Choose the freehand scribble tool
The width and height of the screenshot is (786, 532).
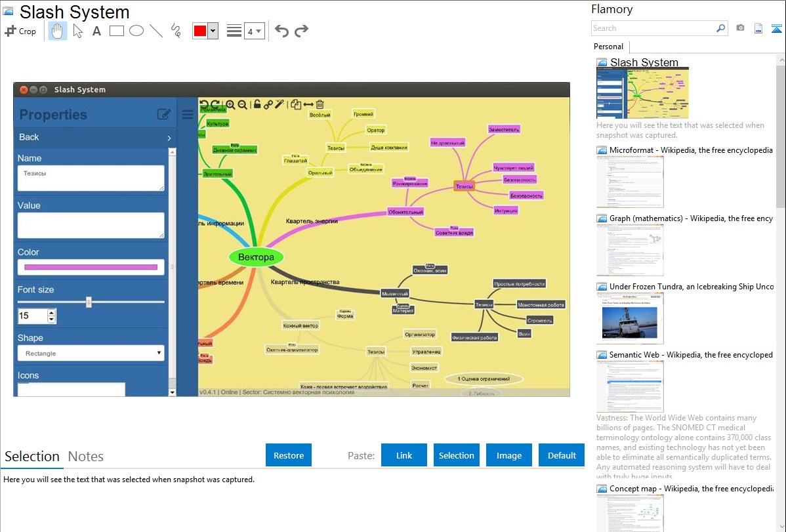click(176, 31)
